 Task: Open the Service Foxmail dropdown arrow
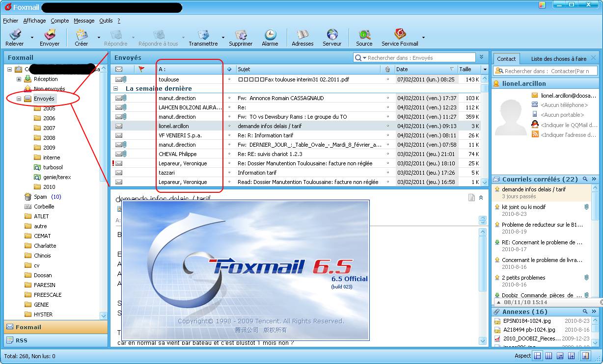tap(424, 37)
